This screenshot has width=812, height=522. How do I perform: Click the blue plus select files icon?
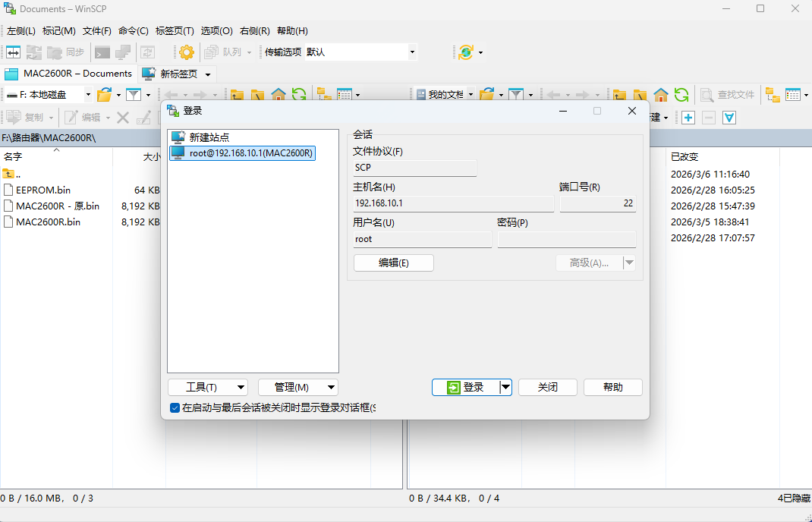coord(688,118)
